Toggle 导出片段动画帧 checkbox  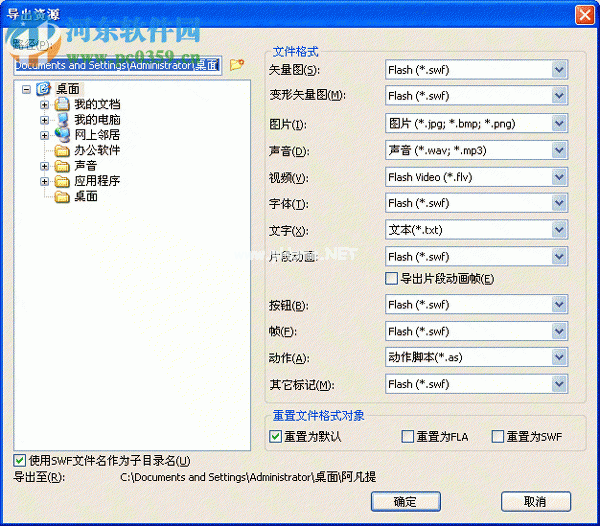(391, 278)
